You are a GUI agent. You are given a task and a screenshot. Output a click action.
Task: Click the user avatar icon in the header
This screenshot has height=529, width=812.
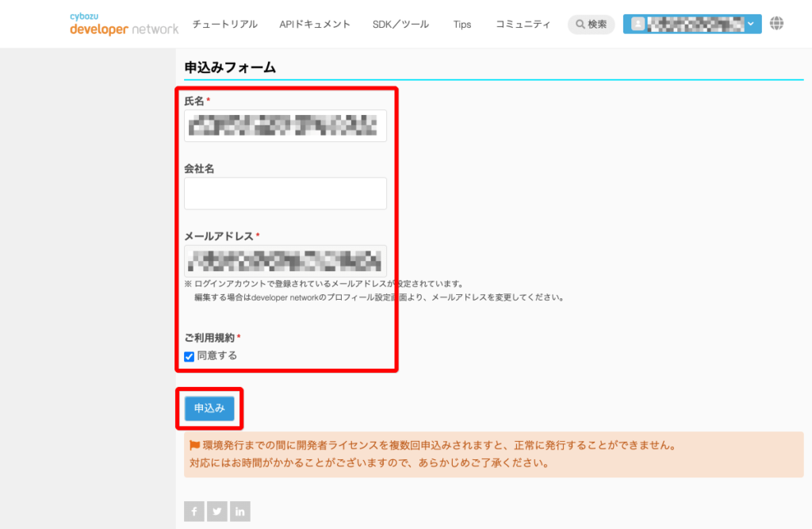[638, 24]
